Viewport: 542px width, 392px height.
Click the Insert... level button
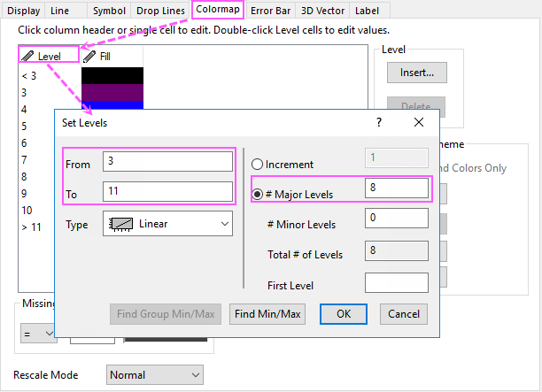coord(417,73)
